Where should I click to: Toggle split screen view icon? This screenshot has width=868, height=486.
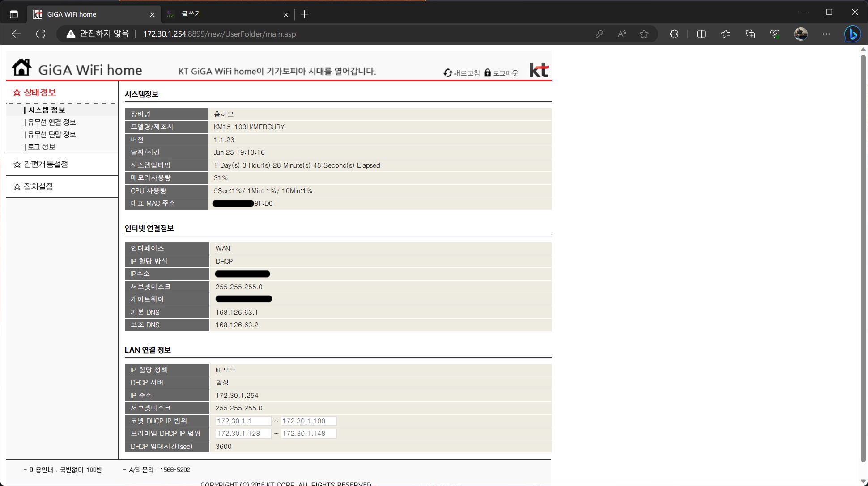[701, 34]
